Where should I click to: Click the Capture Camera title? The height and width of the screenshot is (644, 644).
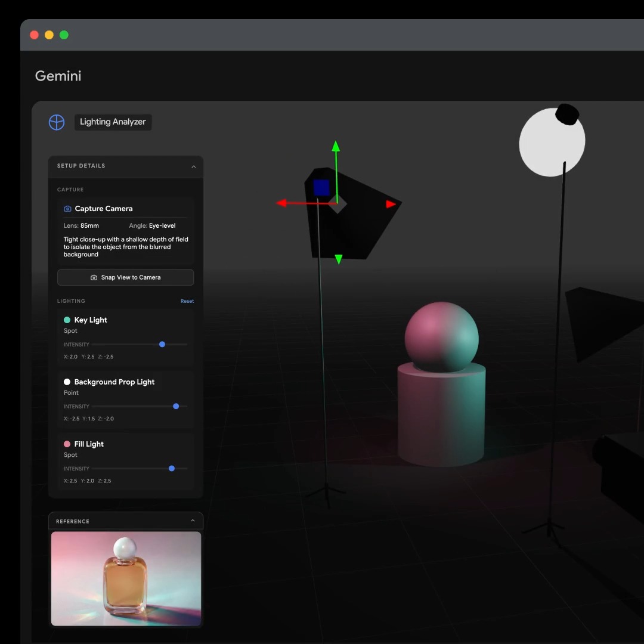[x=104, y=209]
